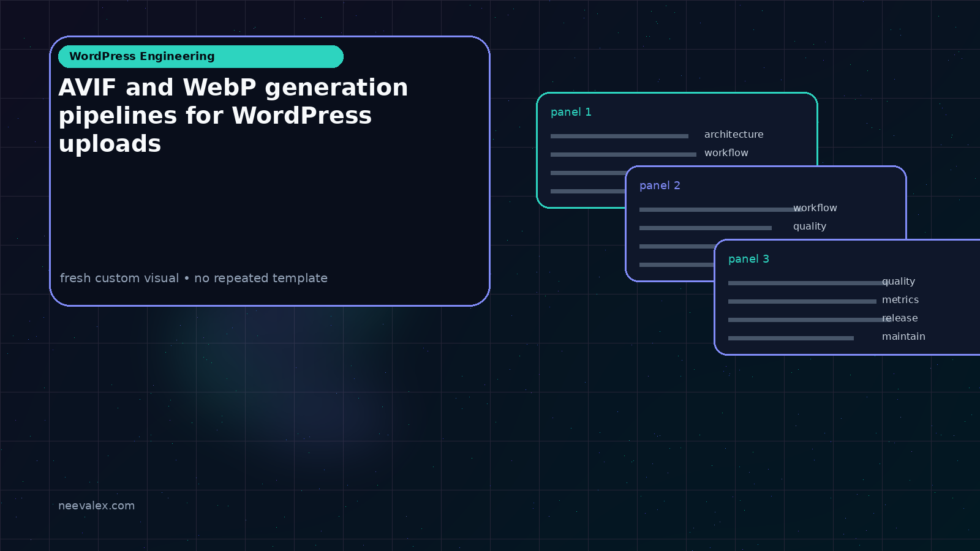The image size is (980, 551).
Task: Click the WordPress Engineering badge
Action: [201, 56]
